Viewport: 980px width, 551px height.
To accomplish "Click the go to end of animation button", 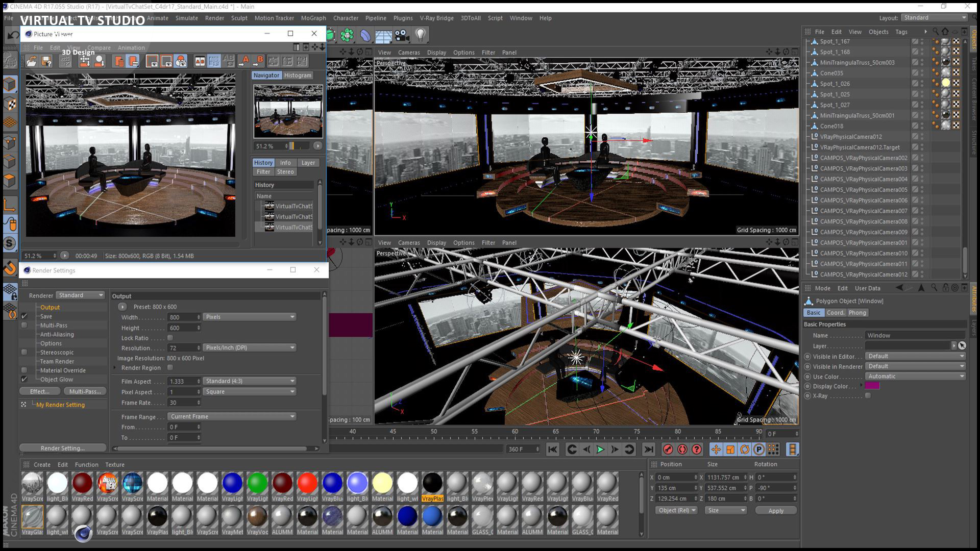I will click(x=648, y=449).
